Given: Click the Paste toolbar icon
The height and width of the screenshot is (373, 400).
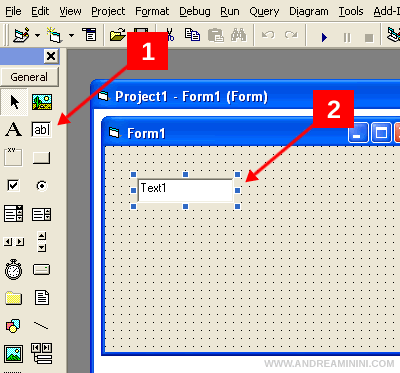Looking at the screenshot, I should tap(215, 35).
